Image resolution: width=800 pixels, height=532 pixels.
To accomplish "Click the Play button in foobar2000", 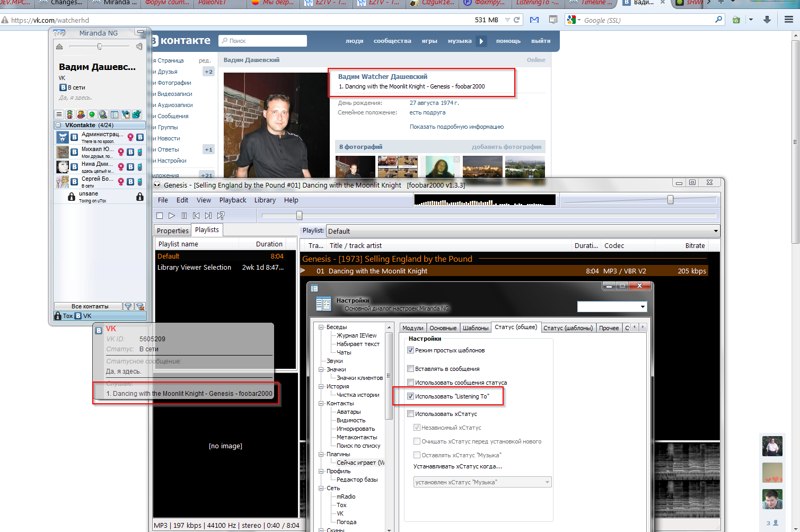I will 172,216.
